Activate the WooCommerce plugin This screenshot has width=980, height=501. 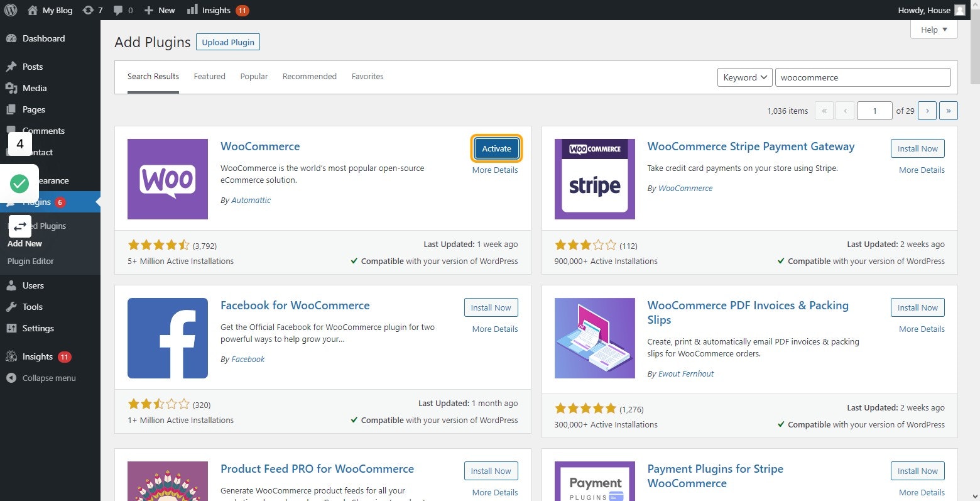496,148
